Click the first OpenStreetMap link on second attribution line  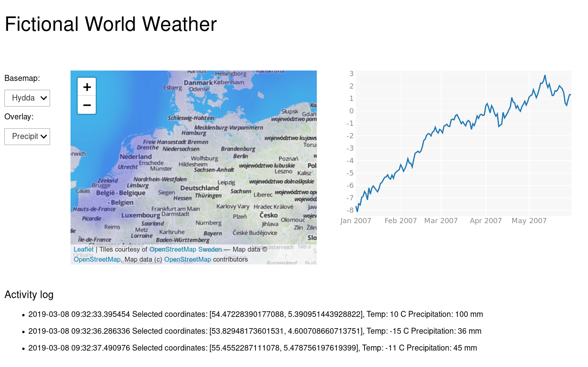point(97,259)
